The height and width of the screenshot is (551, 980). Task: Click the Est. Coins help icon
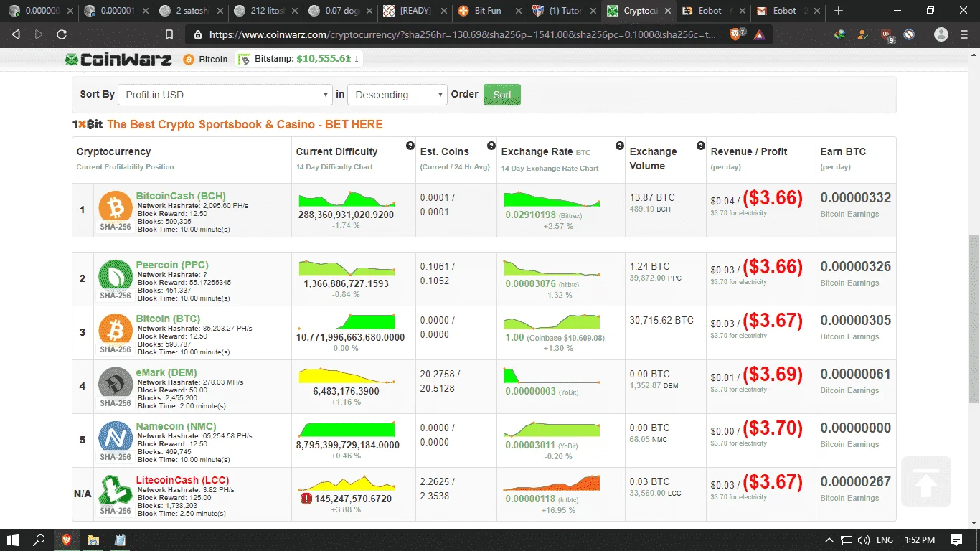(x=491, y=146)
